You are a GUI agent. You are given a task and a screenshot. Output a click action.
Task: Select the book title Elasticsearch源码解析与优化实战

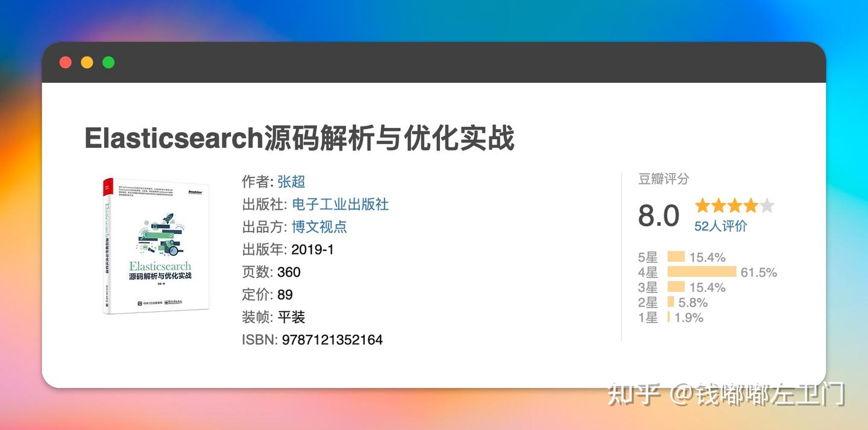pyautogui.click(x=300, y=138)
